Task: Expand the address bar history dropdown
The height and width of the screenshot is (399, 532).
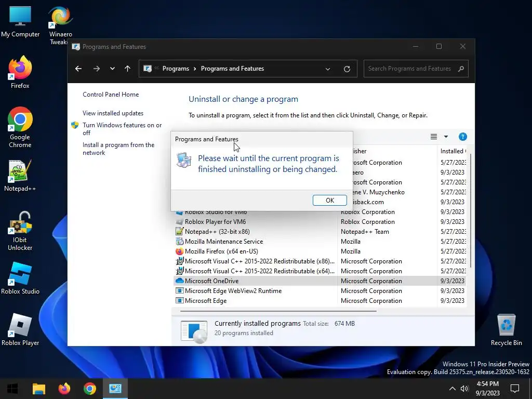Action: coord(328,69)
